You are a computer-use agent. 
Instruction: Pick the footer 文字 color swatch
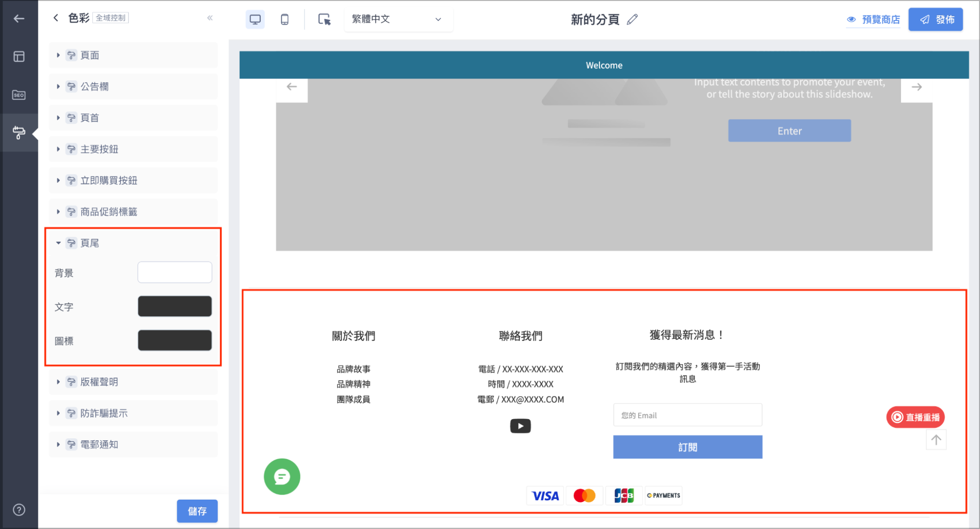point(175,306)
